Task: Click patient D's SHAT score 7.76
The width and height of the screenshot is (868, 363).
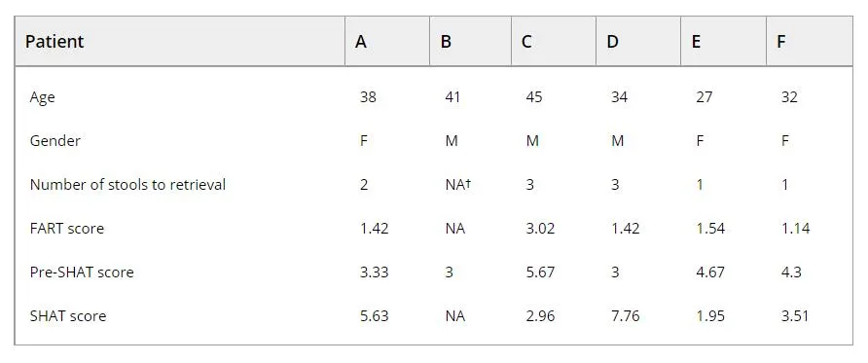Action: pyautogui.click(x=625, y=315)
